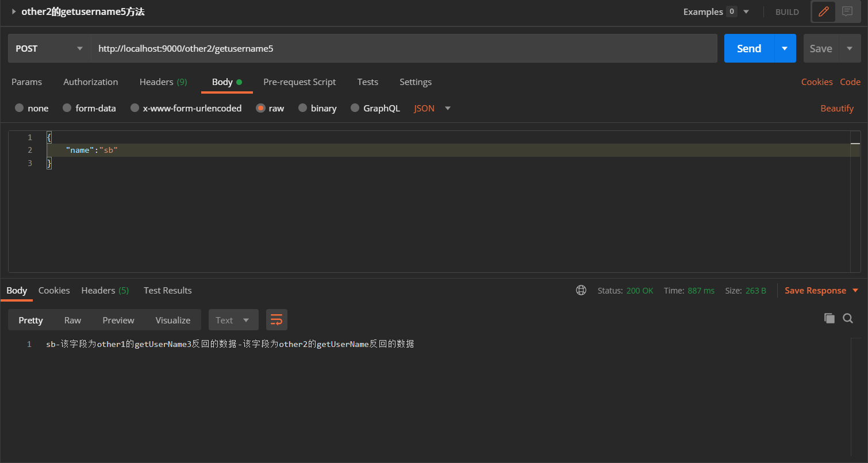
Task: Toggle the word wrap icon in response
Action: tap(276, 320)
